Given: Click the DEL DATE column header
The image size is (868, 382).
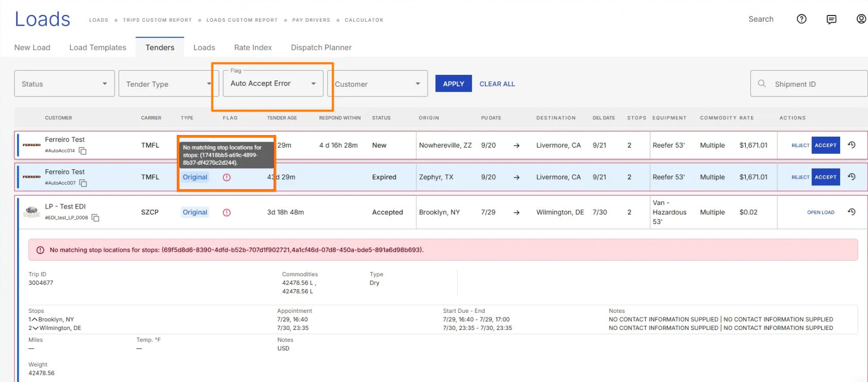Looking at the screenshot, I should point(604,118).
